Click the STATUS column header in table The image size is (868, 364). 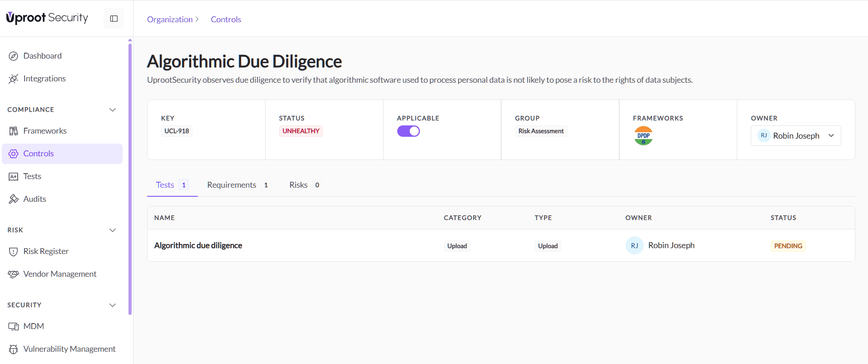coord(783,218)
